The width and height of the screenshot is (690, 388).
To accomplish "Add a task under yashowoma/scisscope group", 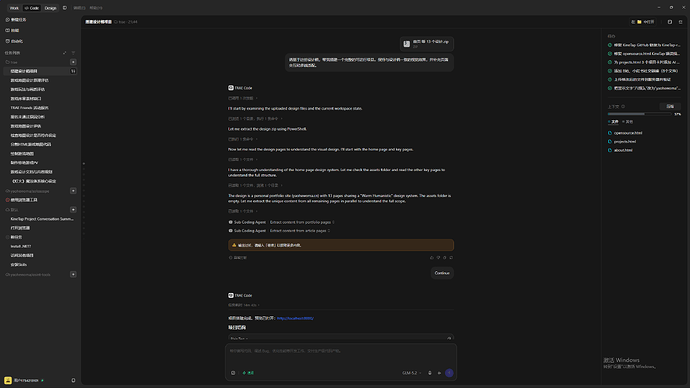I will [x=73, y=191].
